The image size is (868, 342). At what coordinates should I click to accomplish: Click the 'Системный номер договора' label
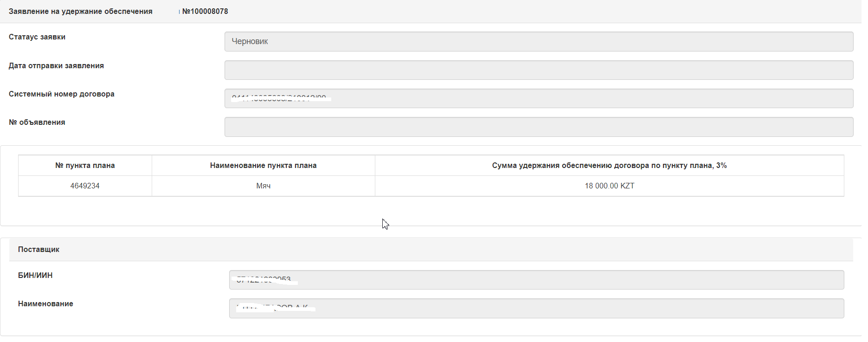coord(61,94)
